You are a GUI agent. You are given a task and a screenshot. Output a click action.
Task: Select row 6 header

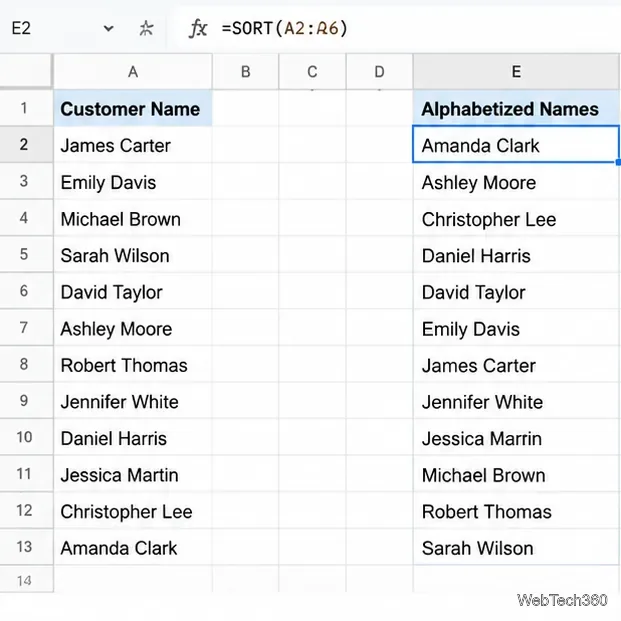26,291
